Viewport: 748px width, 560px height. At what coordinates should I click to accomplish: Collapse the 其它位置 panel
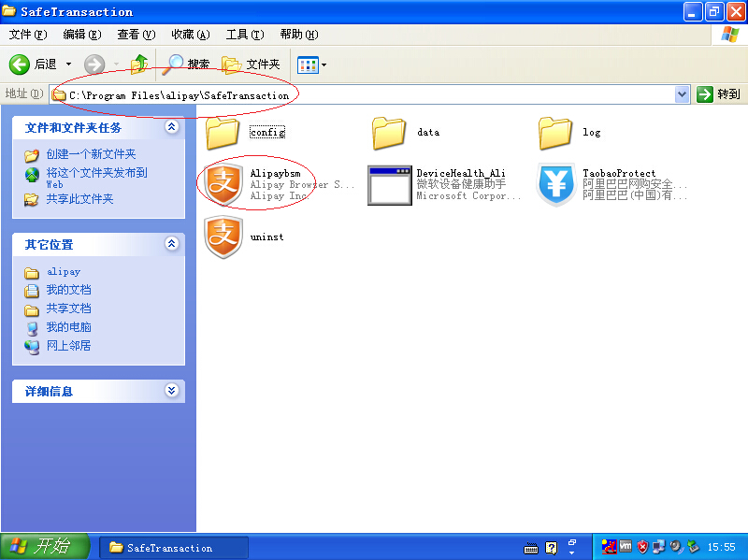(x=171, y=244)
